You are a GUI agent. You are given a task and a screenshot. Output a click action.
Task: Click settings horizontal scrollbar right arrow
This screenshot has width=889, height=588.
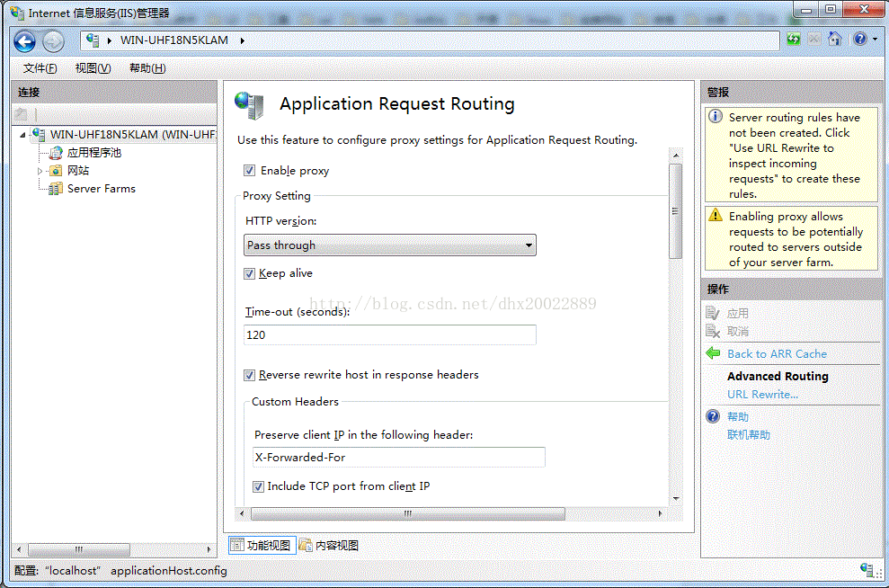click(x=660, y=513)
